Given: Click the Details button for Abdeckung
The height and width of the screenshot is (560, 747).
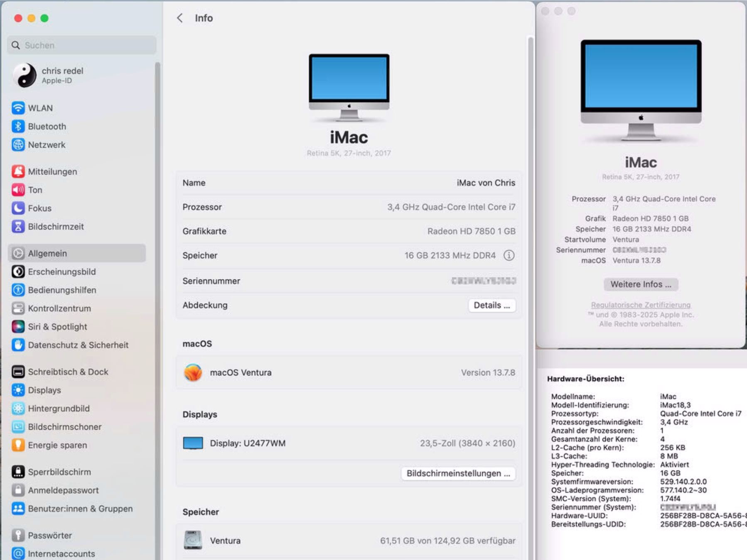Looking at the screenshot, I should (x=491, y=305).
